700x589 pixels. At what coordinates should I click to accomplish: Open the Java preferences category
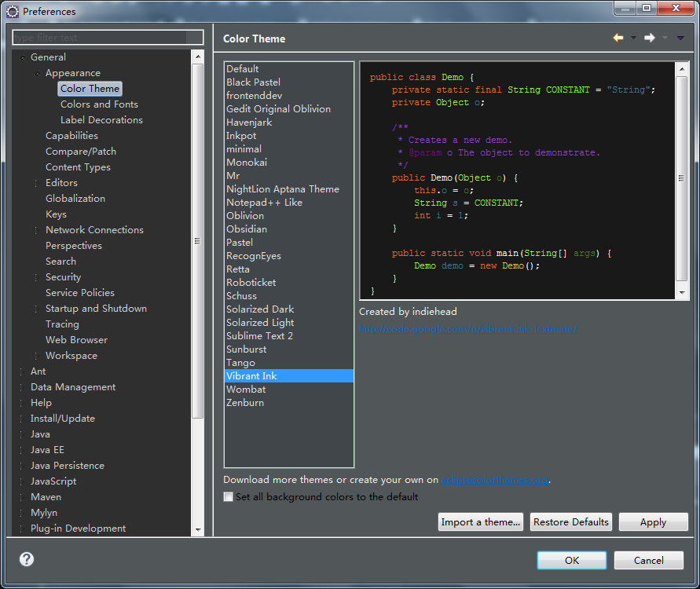coord(40,434)
